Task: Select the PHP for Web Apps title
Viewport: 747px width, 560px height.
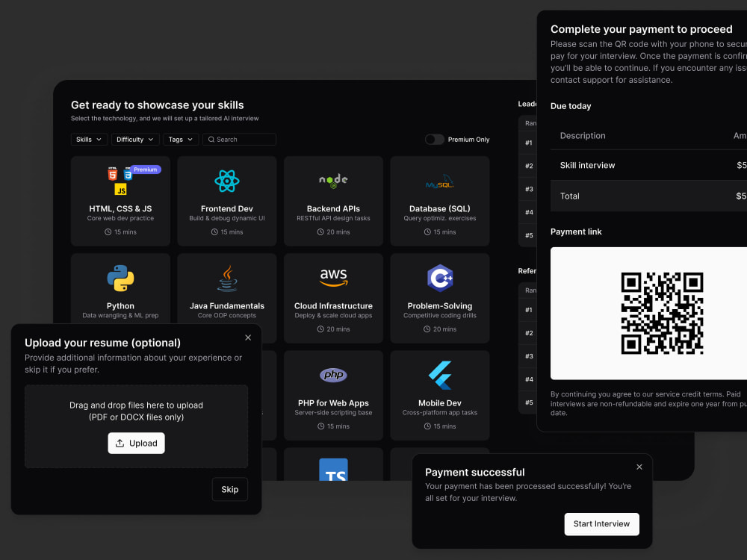Action: click(333, 403)
